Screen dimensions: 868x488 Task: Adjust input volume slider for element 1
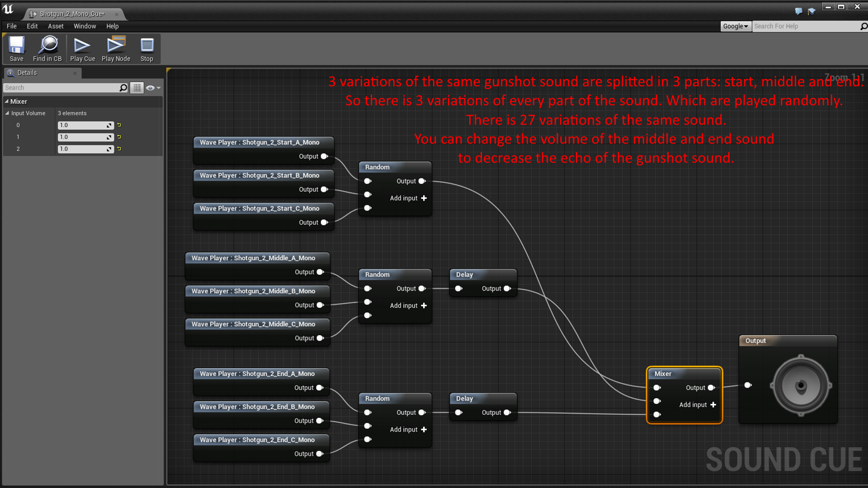(x=84, y=136)
